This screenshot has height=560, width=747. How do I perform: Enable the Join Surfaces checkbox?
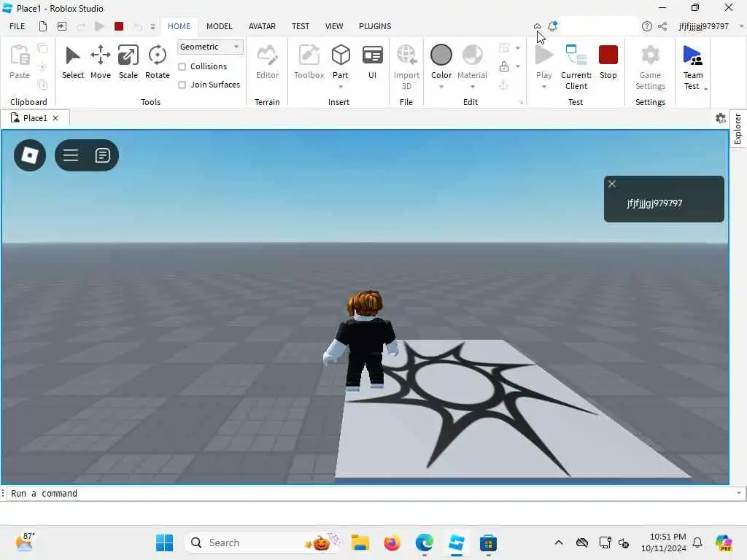[182, 85]
